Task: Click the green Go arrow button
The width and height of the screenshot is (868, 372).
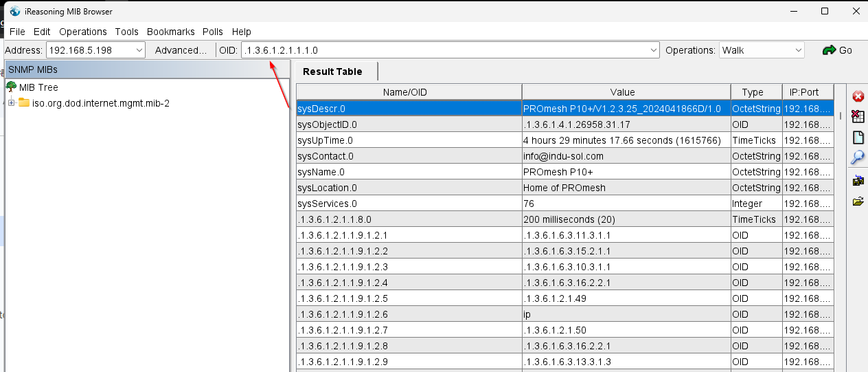Action: pos(837,50)
